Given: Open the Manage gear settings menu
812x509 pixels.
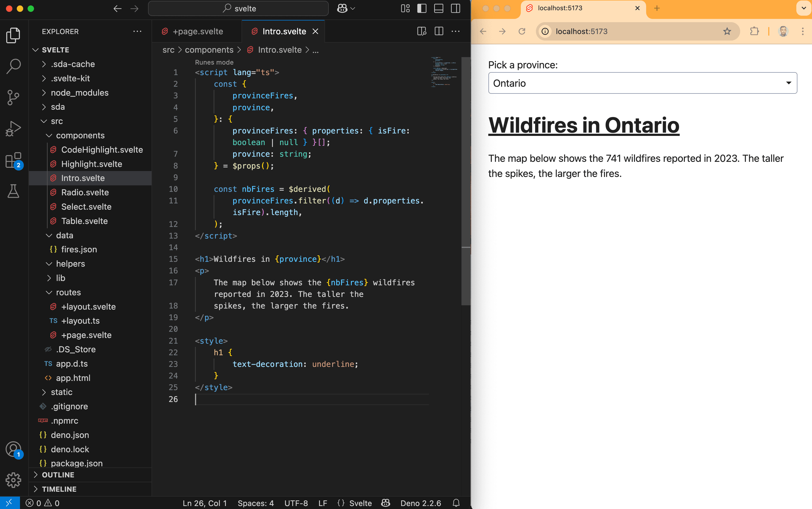Looking at the screenshot, I should coord(14,480).
